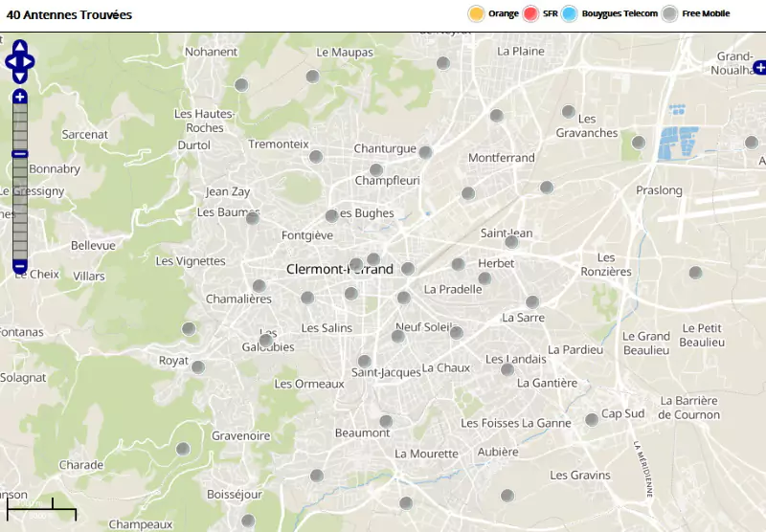Select the antenna marker next to Royat
This screenshot has width=766, height=532.
click(x=198, y=366)
